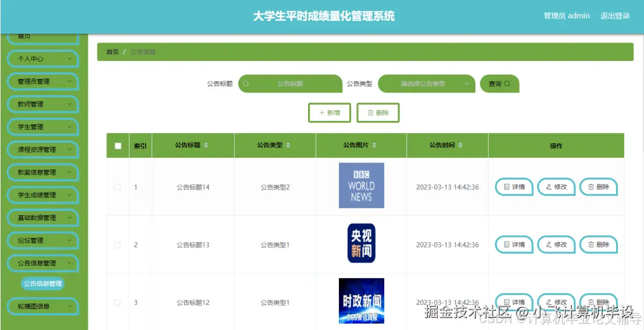
Task: Collapse 公告信息管理 parent menu
Action: (x=42, y=263)
